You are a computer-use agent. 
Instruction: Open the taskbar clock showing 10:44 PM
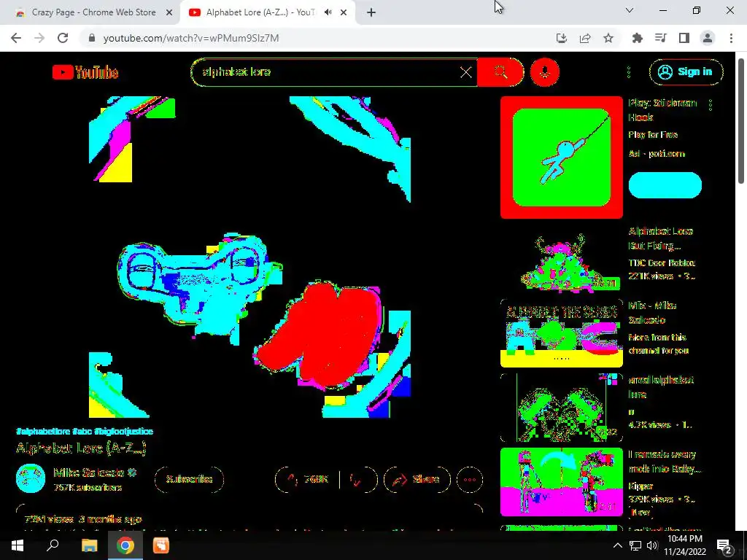pyautogui.click(x=685, y=545)
